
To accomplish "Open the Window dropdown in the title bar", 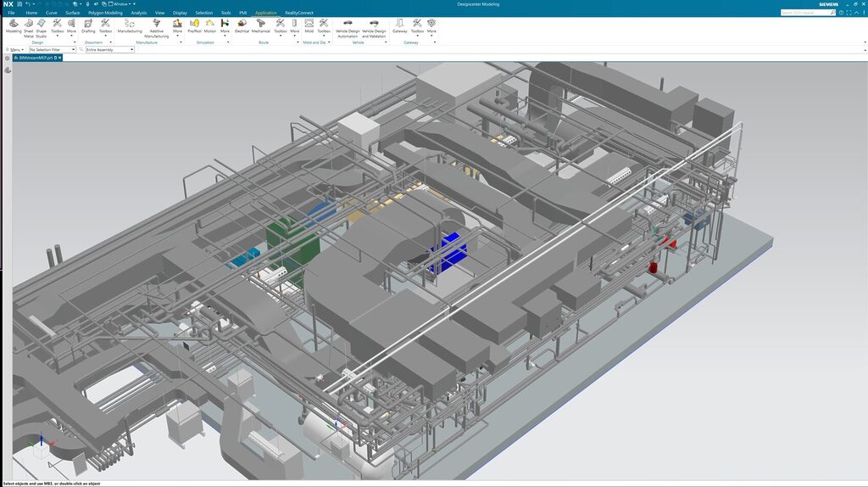I will [x=121, y=4].
